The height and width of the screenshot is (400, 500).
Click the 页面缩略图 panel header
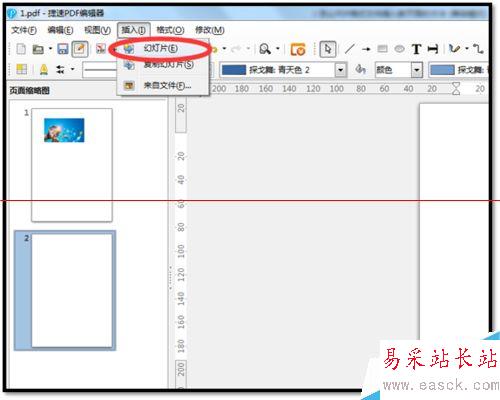click(30, 90)
